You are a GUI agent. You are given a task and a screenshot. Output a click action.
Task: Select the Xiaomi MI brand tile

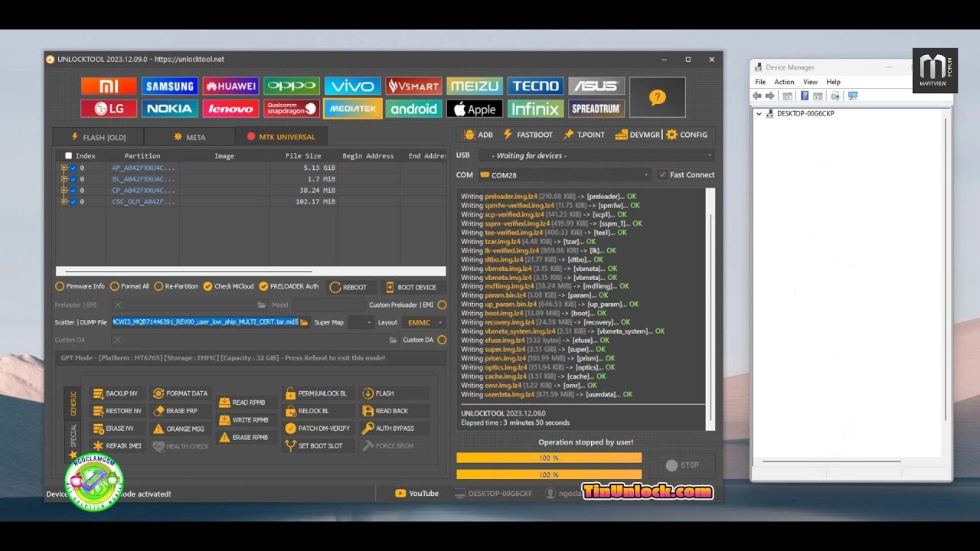coord(109,86)
